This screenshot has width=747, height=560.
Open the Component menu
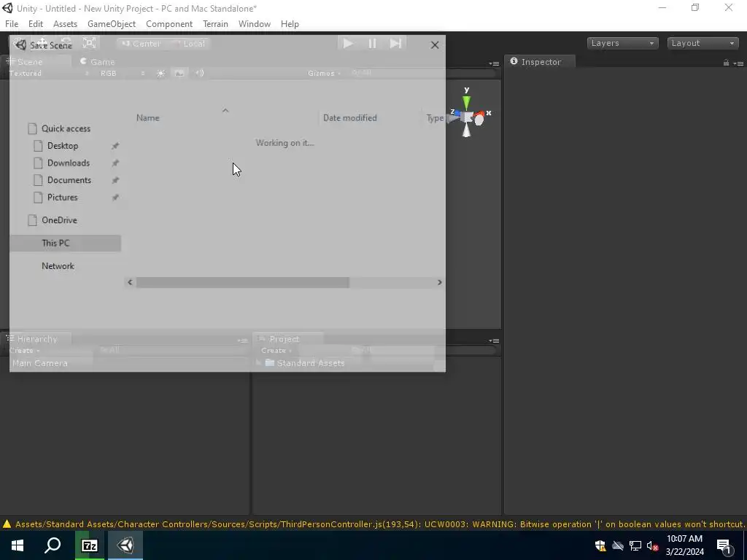coord(169,24)
